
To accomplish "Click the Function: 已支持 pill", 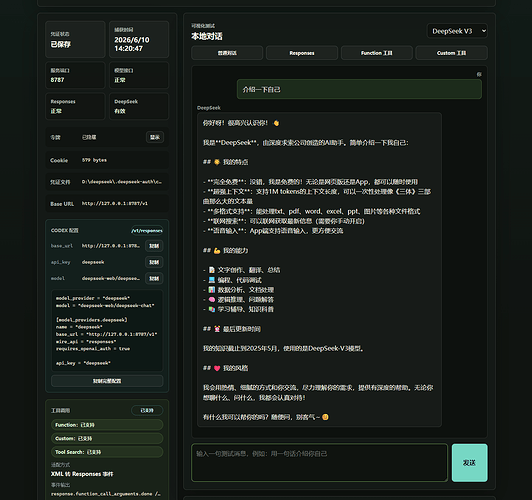I will 107,425.
